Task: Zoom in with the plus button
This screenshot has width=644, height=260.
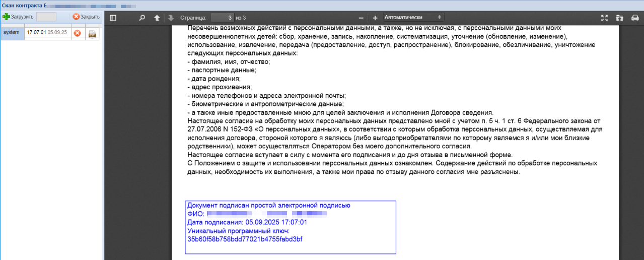Action: [x=375, y=18]
